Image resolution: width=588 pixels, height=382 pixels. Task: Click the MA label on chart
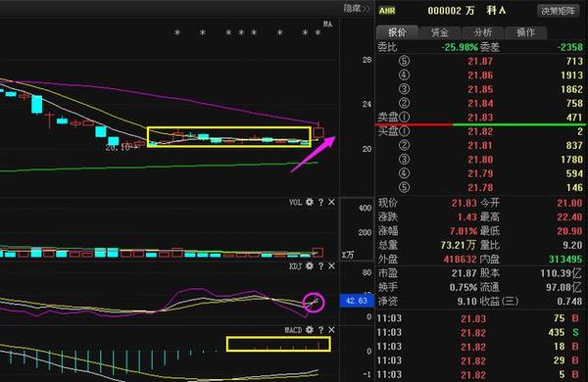[327, 24]
